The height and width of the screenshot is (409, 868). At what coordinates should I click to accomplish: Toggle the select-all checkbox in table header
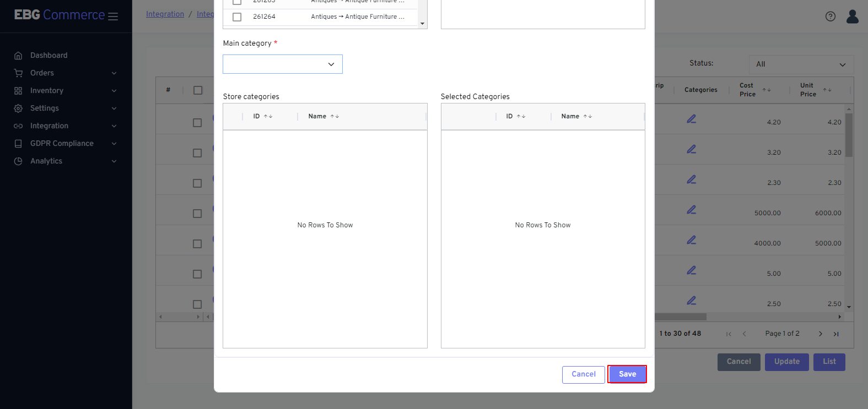pyautogui.click(x=198, y=90)
